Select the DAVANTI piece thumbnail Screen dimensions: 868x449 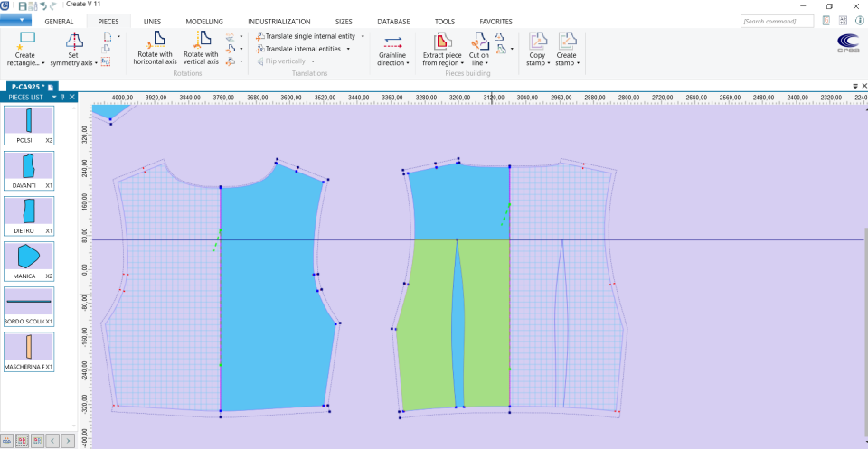(29, 170)
